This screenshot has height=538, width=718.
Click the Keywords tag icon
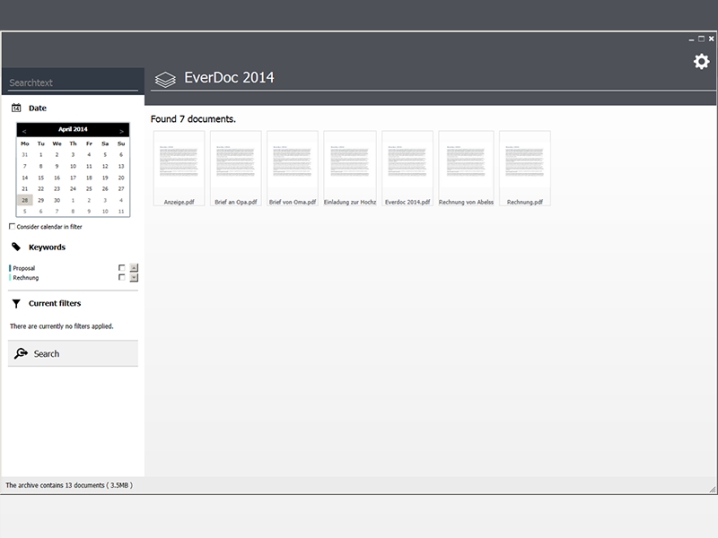point(16,247)
